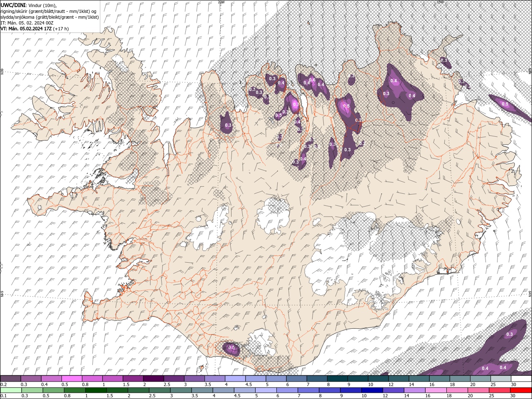Click the purple snow patch on the south coast
This screenshot has height=399, width=532.
pyautogui.click(x=231, y=348)
